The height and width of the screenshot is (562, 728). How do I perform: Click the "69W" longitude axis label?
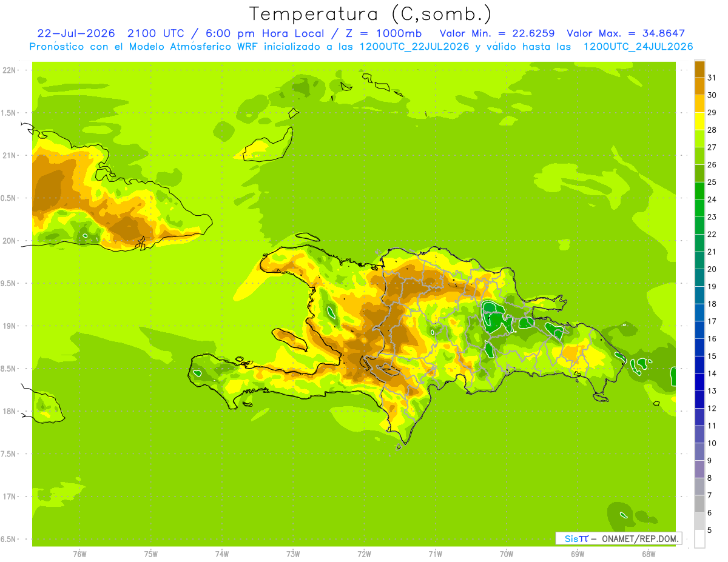tap(578, 554)
